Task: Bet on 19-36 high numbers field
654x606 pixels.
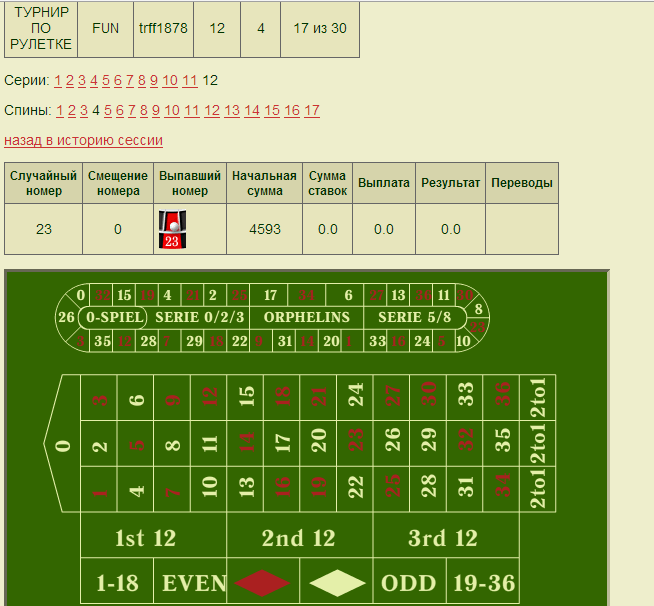Action: (x=482, y=582)
